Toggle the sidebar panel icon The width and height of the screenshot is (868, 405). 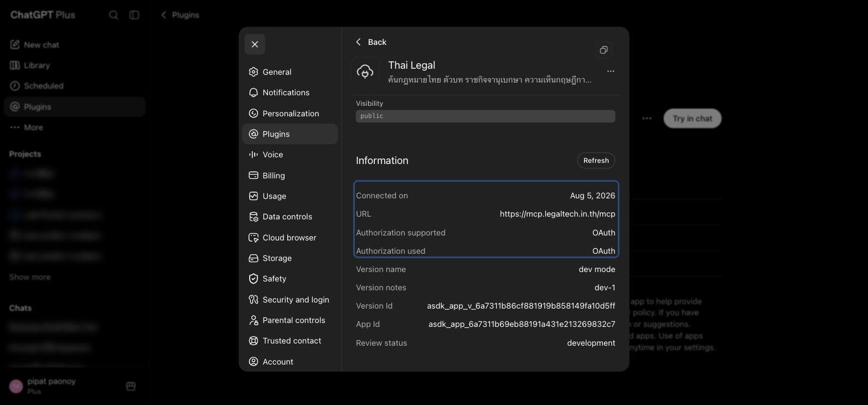[134, 15]
